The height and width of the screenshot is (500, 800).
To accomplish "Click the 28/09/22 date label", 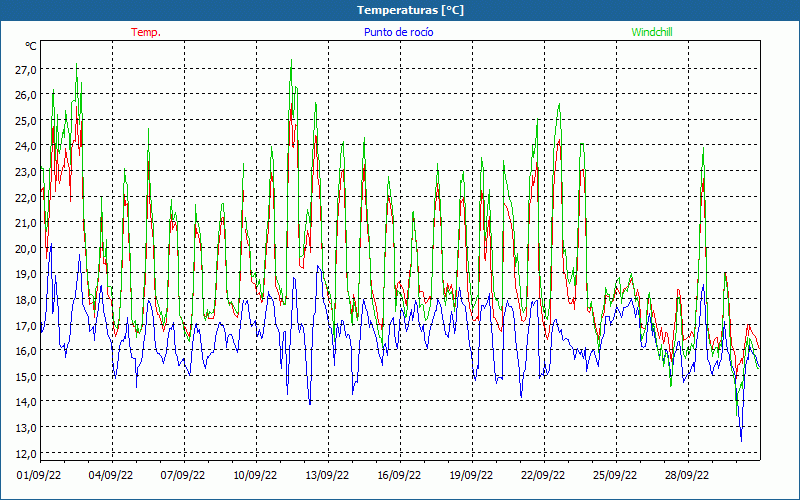I will 687,475.
